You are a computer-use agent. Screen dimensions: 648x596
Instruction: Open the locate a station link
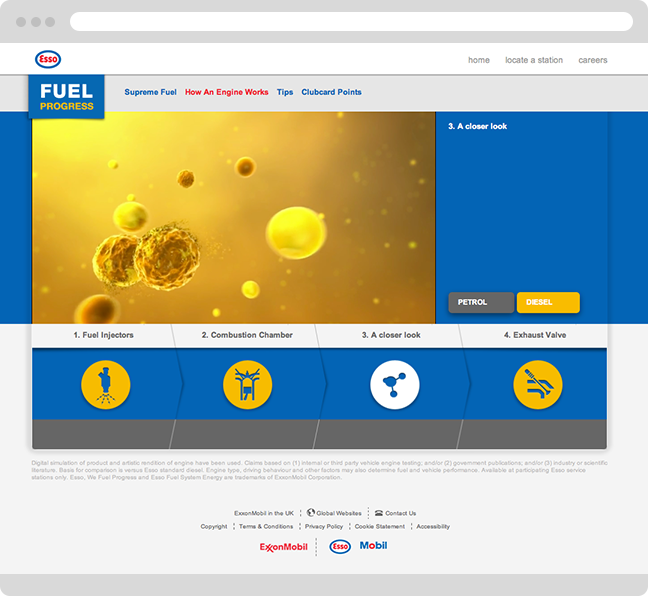tap(534, 60)
